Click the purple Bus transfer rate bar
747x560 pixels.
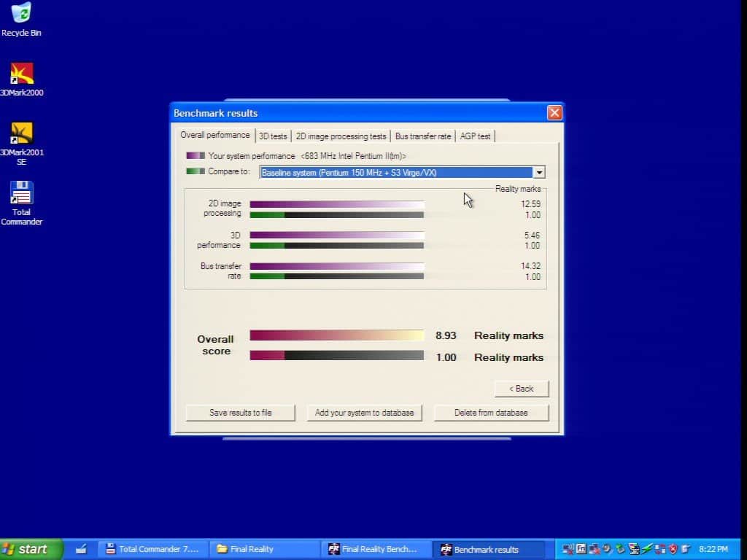pyautogui.click(x=337, y=266)
